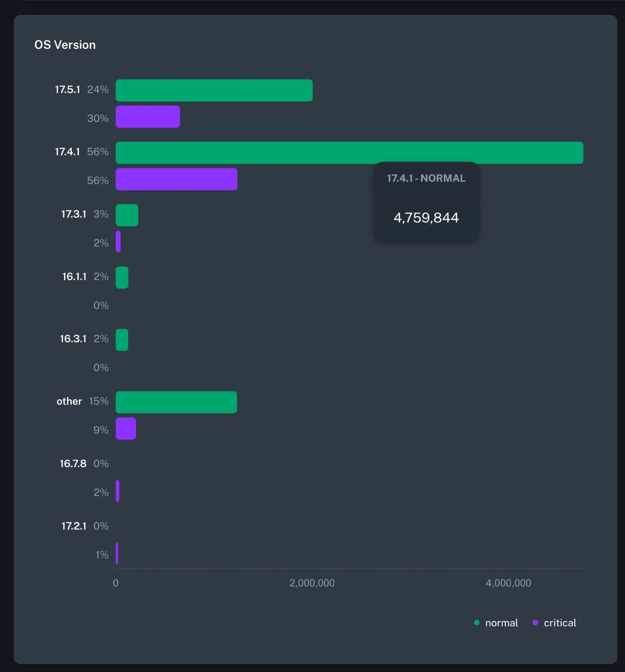This screenshot has width=625, height=672.
Task: Click the 16.7.8 critical purple bar
Action: tap(118, 491)
